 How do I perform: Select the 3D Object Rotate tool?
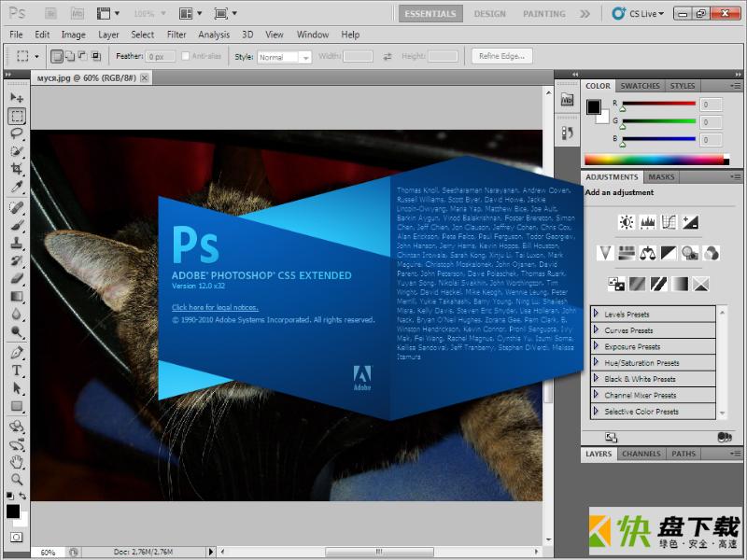coord(17,427)
